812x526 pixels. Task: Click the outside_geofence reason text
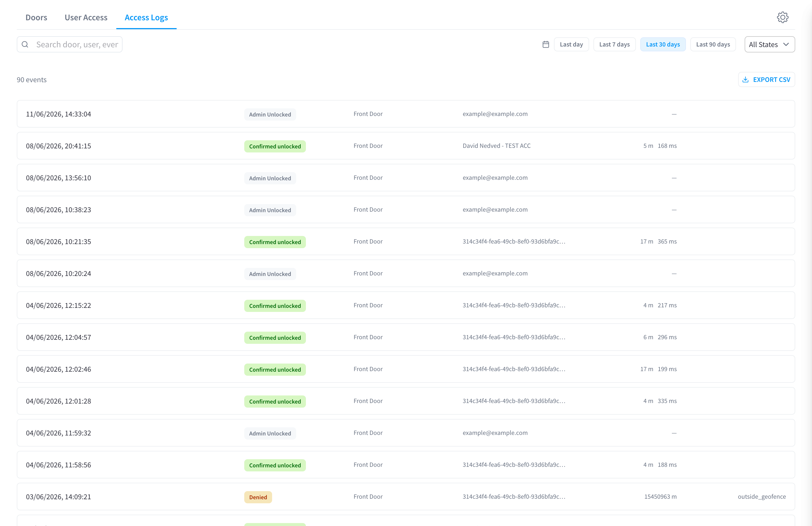pos(761,497)
